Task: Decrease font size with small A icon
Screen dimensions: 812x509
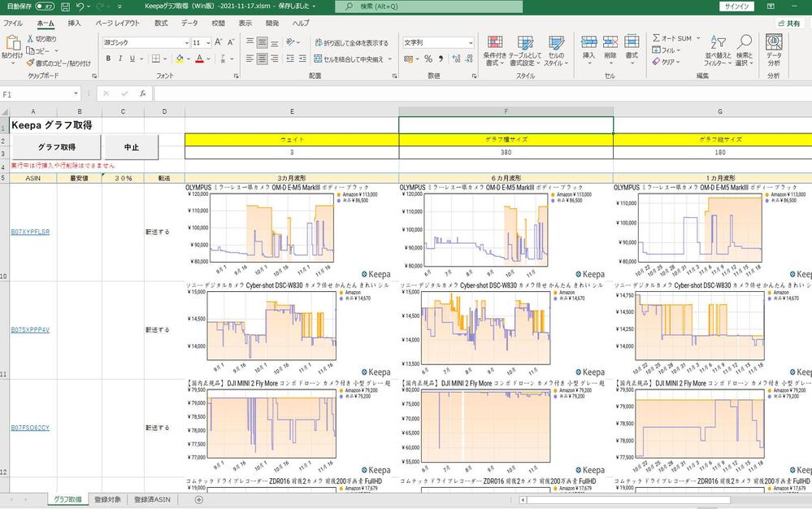Action: [231, 42]
